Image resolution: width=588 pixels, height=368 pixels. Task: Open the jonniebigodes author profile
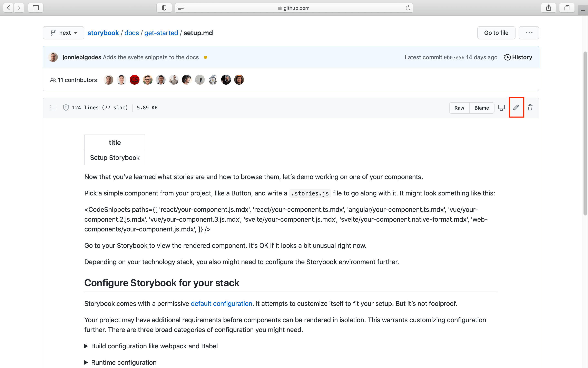(x=82, y=57)
